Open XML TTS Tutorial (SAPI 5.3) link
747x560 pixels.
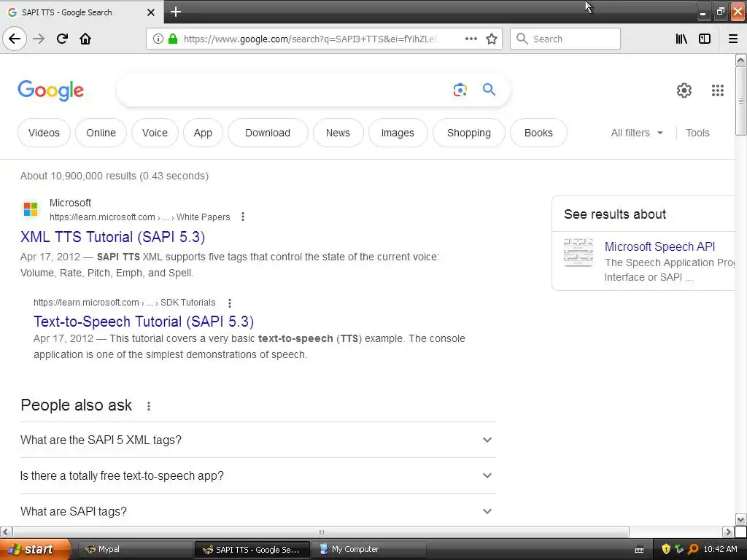113,237
